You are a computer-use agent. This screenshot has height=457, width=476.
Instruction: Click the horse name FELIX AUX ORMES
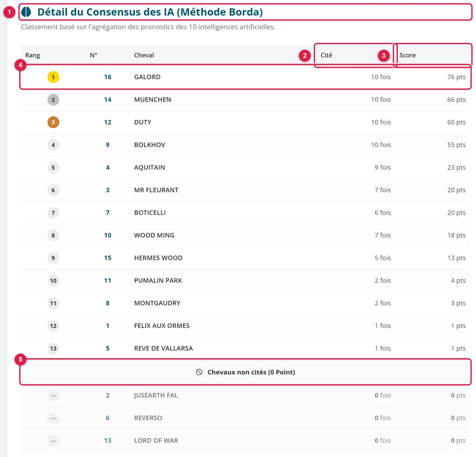click(x=162, y=326)
